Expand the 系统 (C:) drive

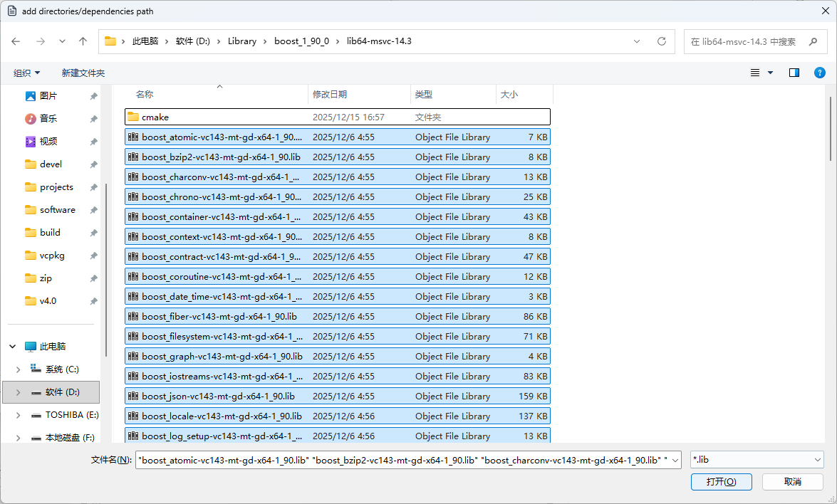pyautogui.click(x=18, y=369)
